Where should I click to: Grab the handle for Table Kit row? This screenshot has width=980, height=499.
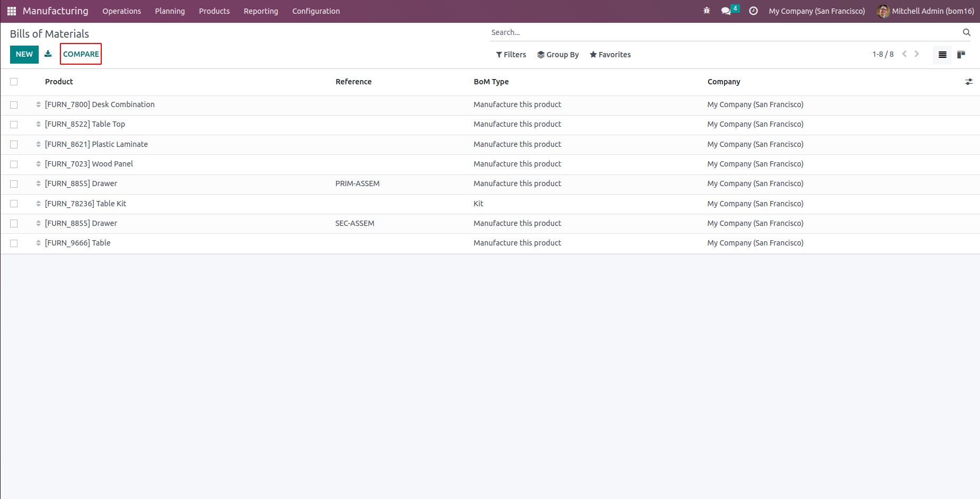[x=38, y=204]
